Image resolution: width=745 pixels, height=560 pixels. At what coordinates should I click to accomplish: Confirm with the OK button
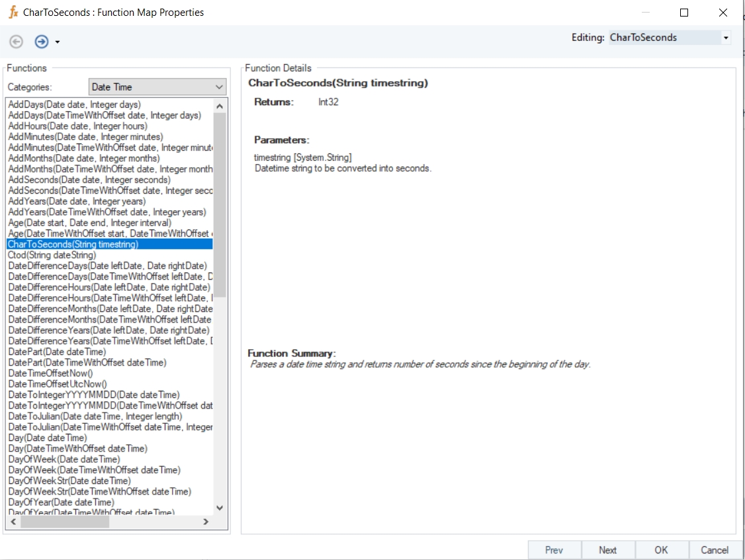tap(661, 549)
